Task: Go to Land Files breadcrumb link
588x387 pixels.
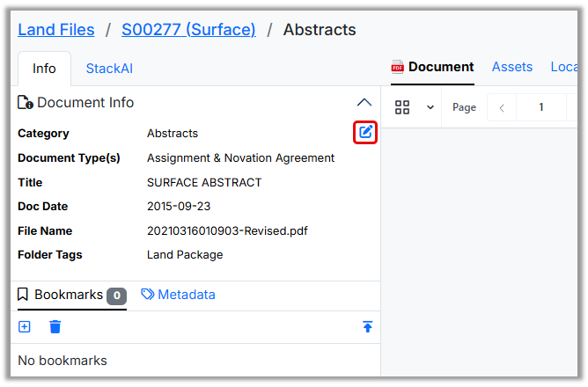Action: tap(56, 30)
